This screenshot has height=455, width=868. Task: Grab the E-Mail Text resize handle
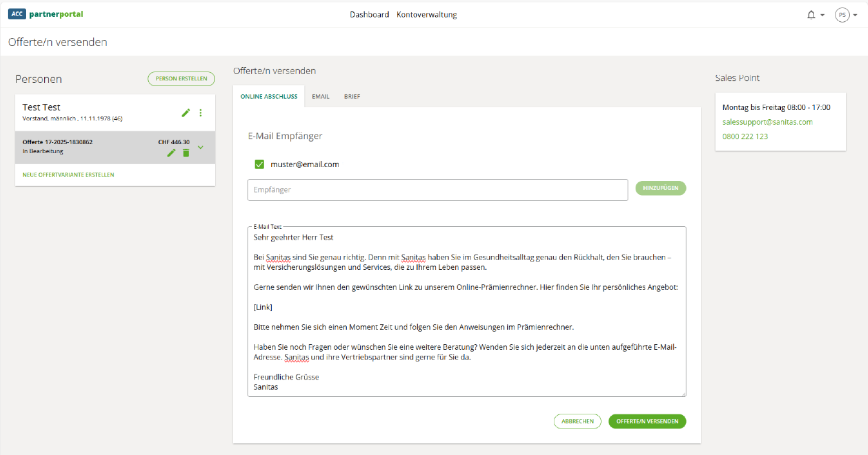click(684, 394)
